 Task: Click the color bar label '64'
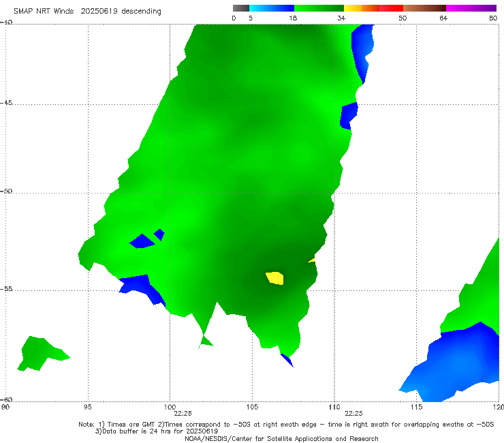click(x=443, y=18)
